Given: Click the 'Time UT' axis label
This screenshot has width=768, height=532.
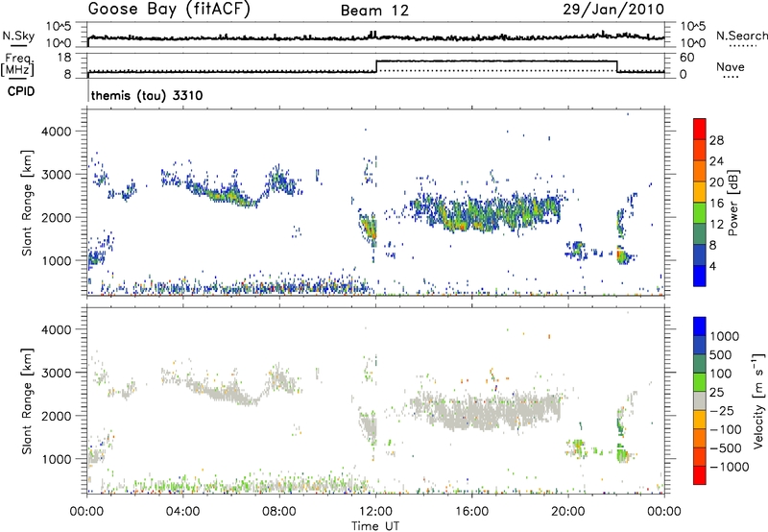Looking at the screenshot, I should coord(375,526).
